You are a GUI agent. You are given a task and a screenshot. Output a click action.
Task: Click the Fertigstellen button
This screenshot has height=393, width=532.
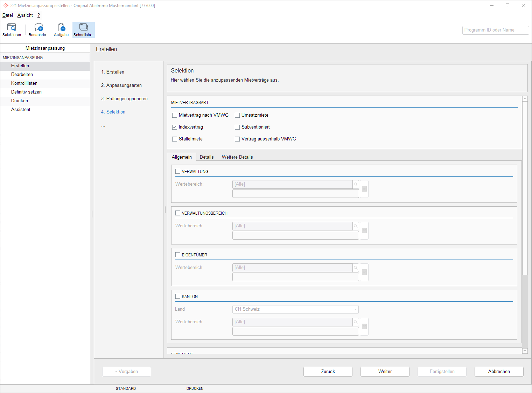[x=442, y=372]
